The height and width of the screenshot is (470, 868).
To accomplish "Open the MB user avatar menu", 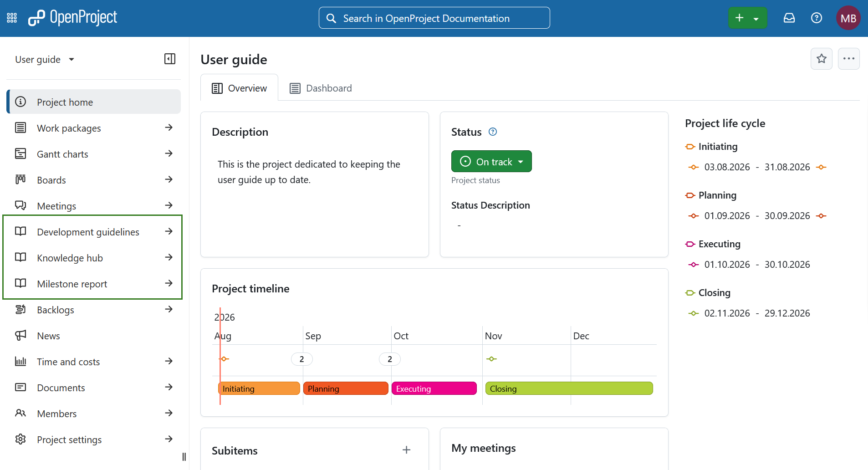I will (x=848, y=18).
